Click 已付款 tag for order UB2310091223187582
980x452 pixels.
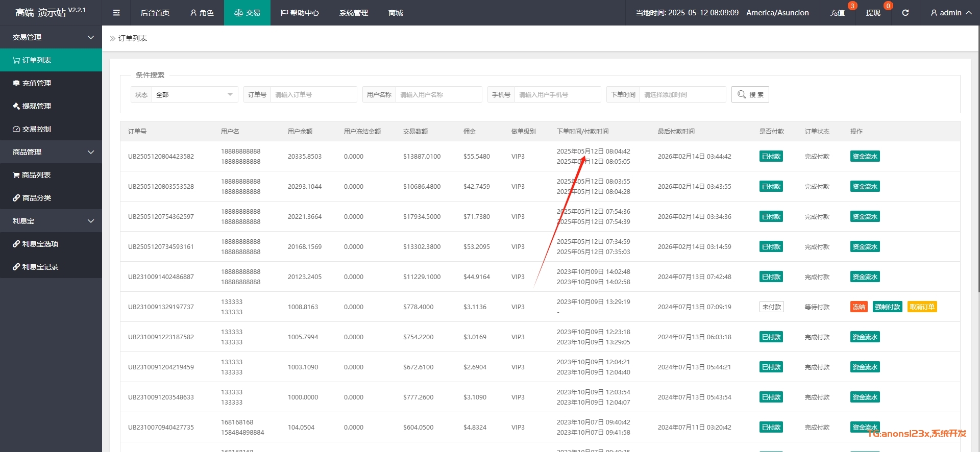[771, 337]
